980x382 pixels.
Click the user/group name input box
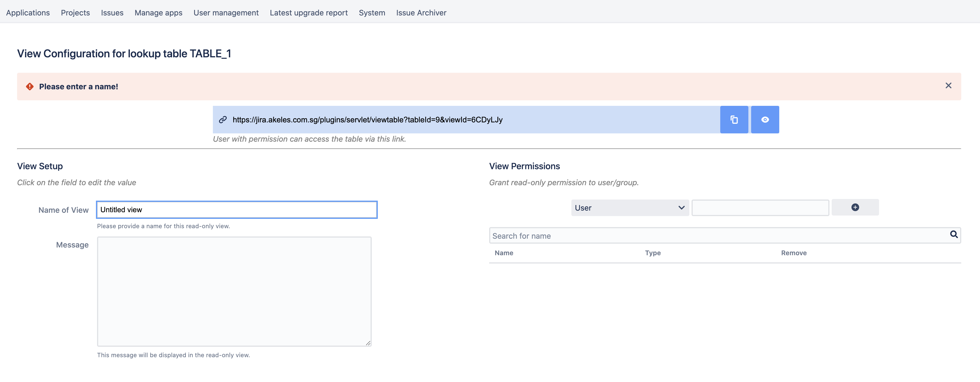click(760, 208)
